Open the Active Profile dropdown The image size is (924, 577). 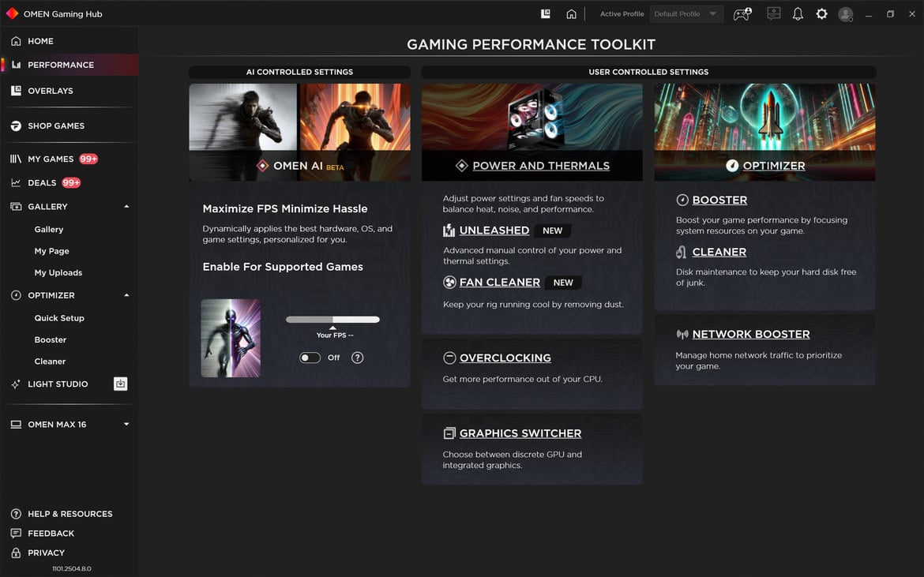[686, 13]
